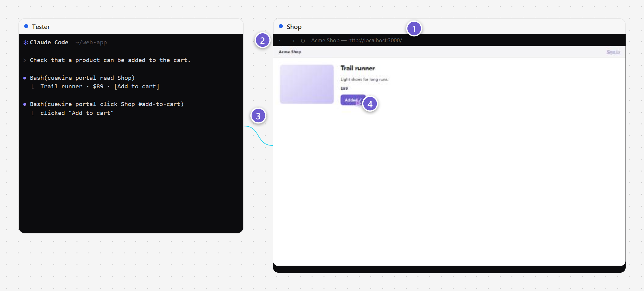Click the blue status dot beside Shop
Viewport: 644px width, 291px height.
tap(281, 26)
